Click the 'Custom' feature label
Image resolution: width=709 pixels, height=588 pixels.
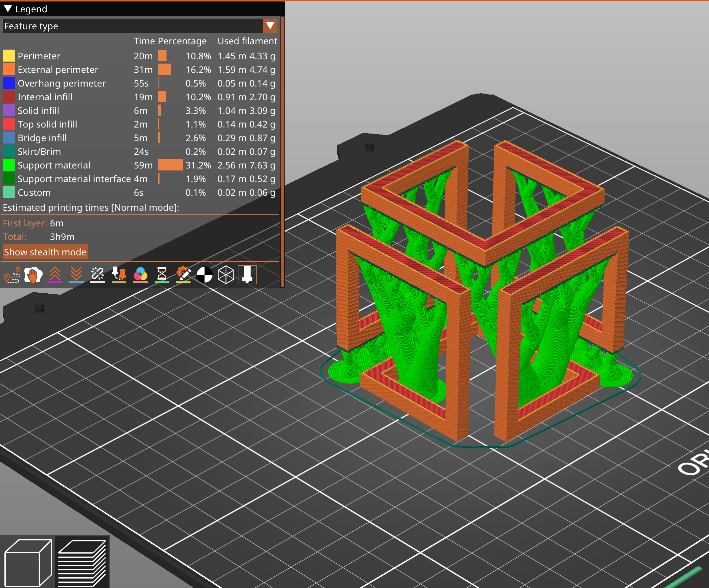coord(34,192)
